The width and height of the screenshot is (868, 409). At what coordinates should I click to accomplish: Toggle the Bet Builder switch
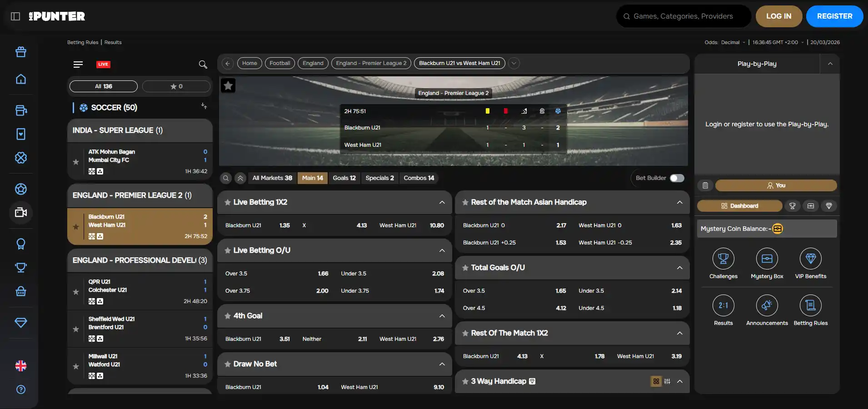[x=677, y=178]
